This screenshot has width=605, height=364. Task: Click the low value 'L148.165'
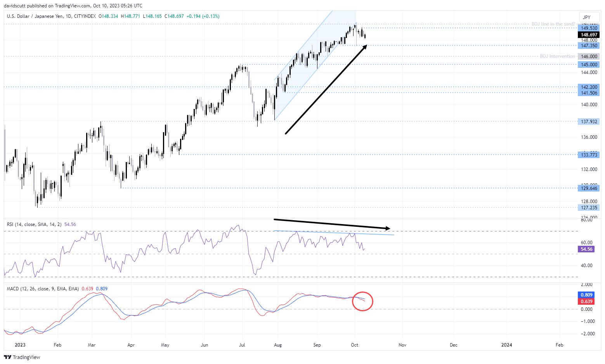(x=152, y=16)
